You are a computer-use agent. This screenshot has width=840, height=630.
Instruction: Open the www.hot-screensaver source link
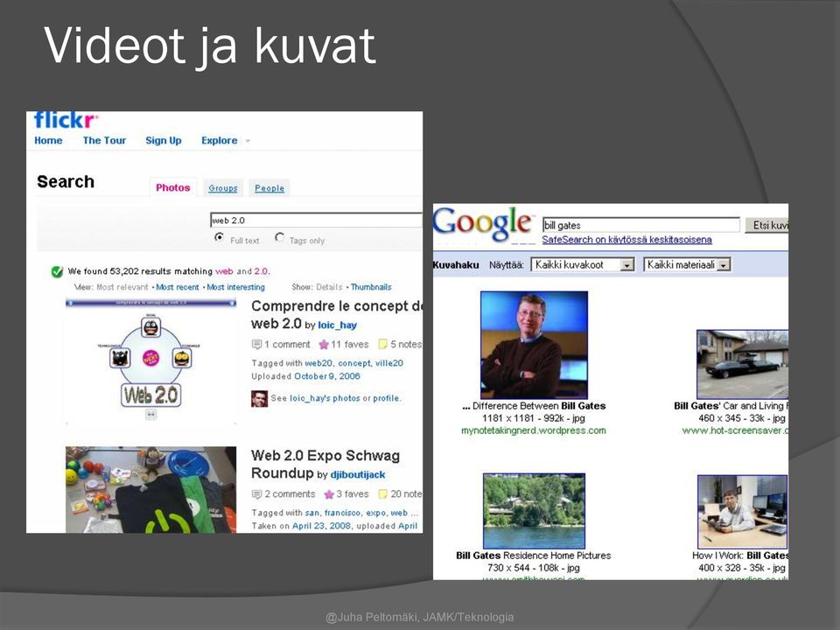[736, 430]
